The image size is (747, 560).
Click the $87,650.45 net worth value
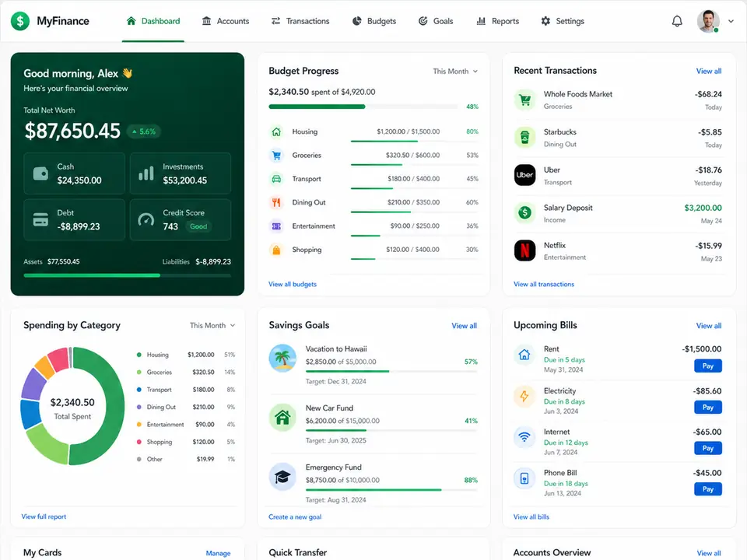pyautogui.click(x=72, y=131)
